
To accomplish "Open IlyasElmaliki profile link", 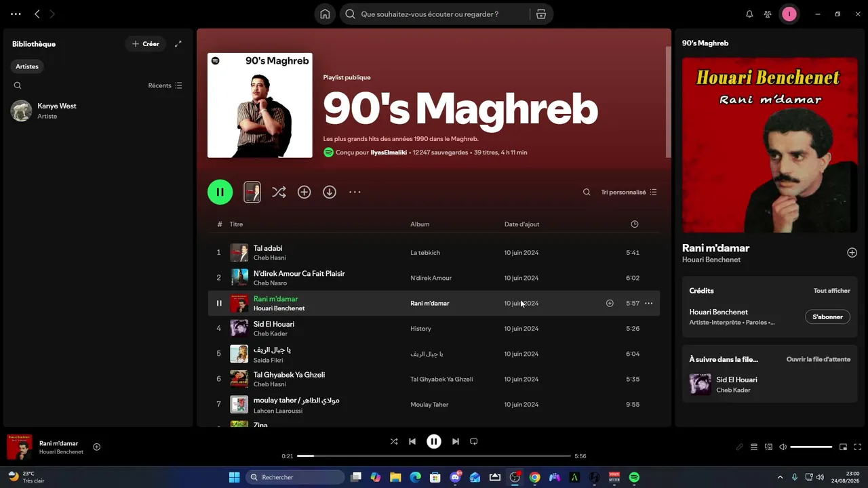I will [x=389, y=152].
